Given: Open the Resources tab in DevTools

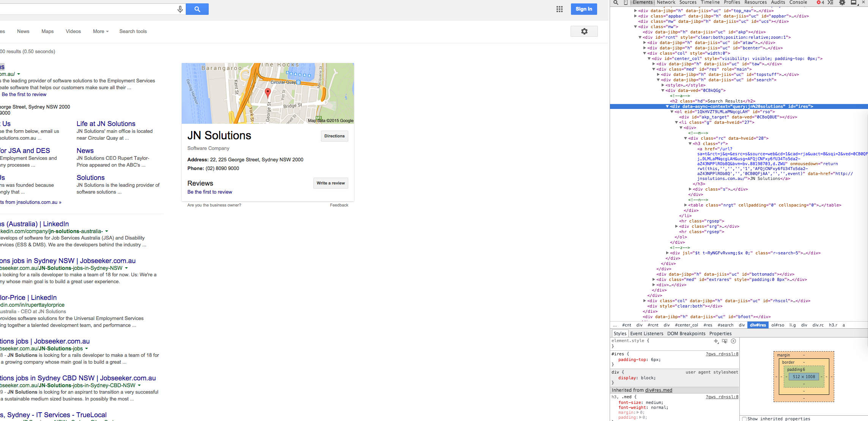Looking at the screenshot, I should [756, 2].
